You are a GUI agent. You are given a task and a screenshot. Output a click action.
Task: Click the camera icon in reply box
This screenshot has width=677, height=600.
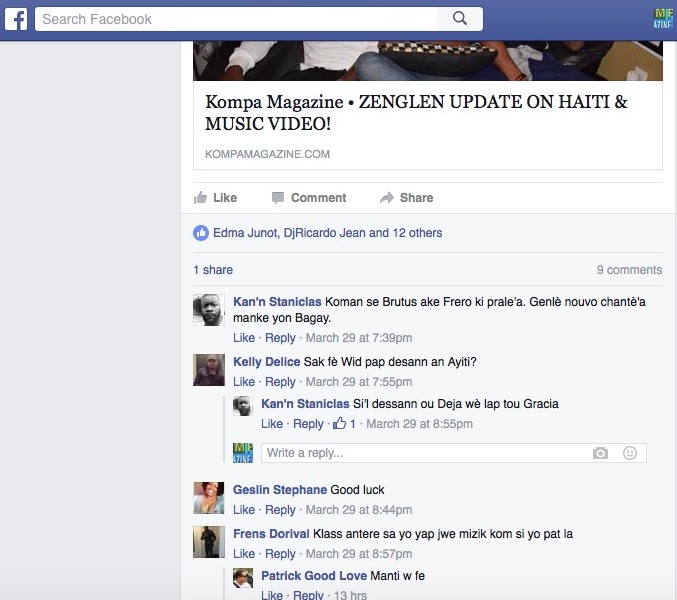tap(600, 453)
